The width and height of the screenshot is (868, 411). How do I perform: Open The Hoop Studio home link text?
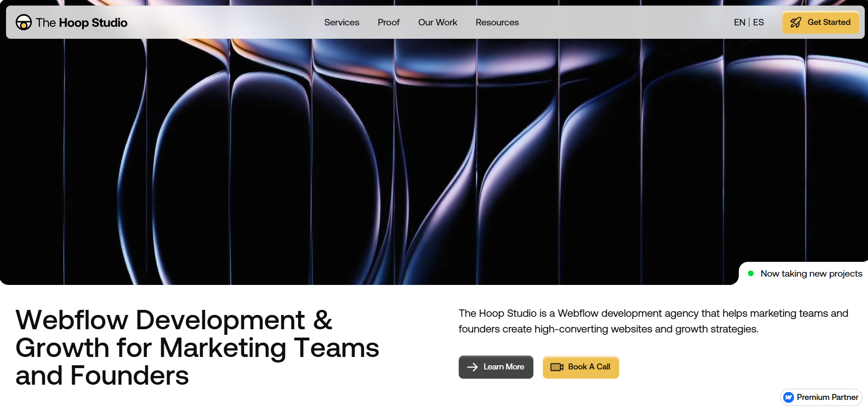pos(82,23)
